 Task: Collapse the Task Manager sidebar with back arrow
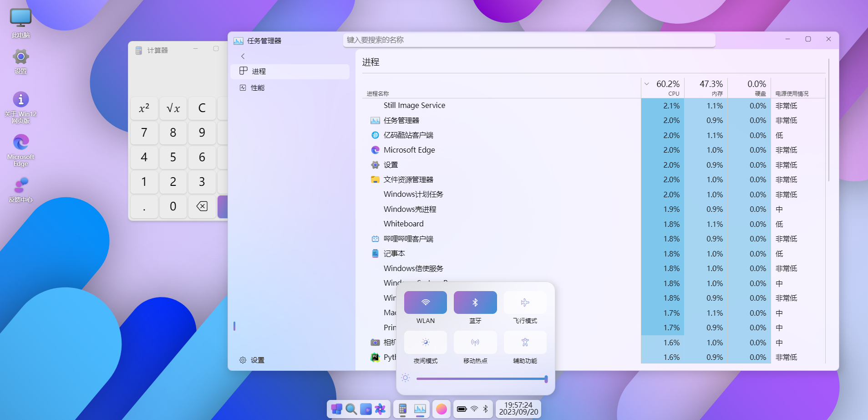point(243,56)
